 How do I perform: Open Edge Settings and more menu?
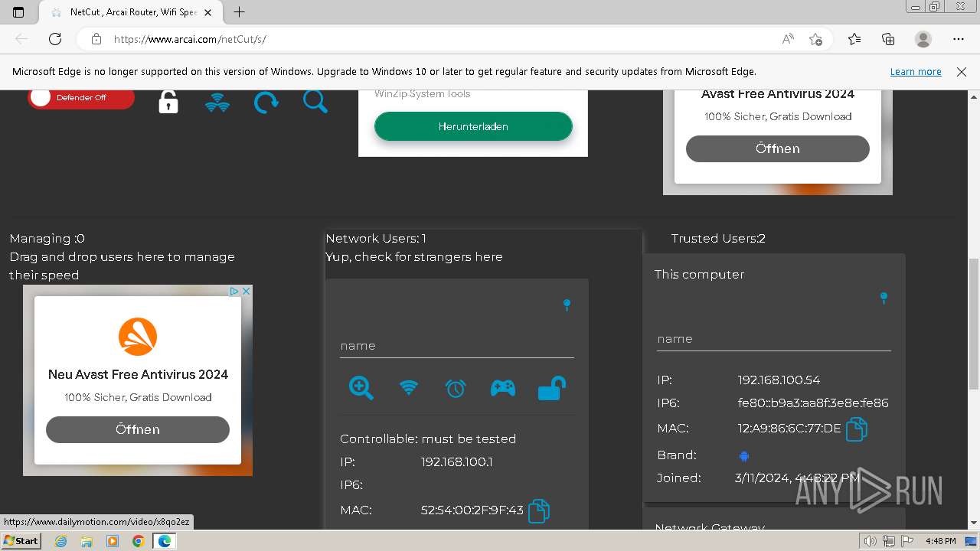[x=959, y=39]
